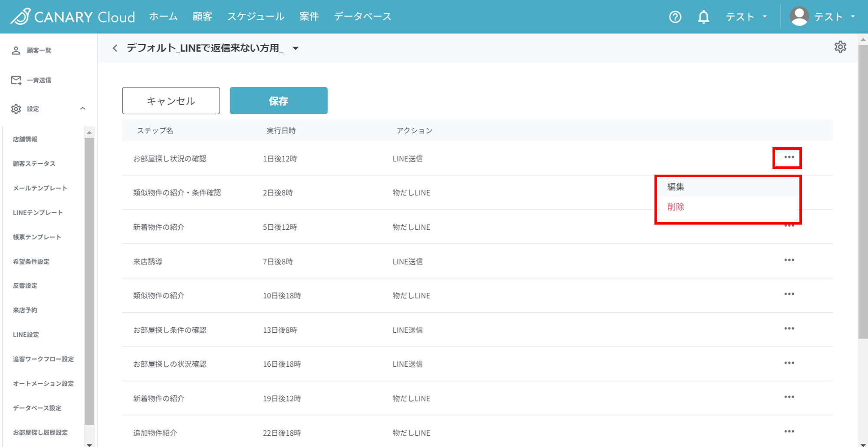Open the help question mark icon
The height and width of the screenshot is (447, 868).
675,17
